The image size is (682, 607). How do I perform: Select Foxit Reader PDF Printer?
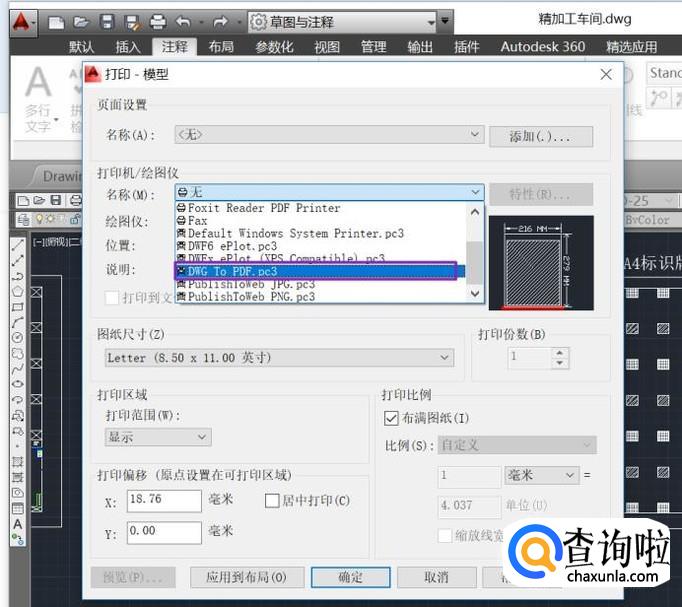click(x=320, y=208)
